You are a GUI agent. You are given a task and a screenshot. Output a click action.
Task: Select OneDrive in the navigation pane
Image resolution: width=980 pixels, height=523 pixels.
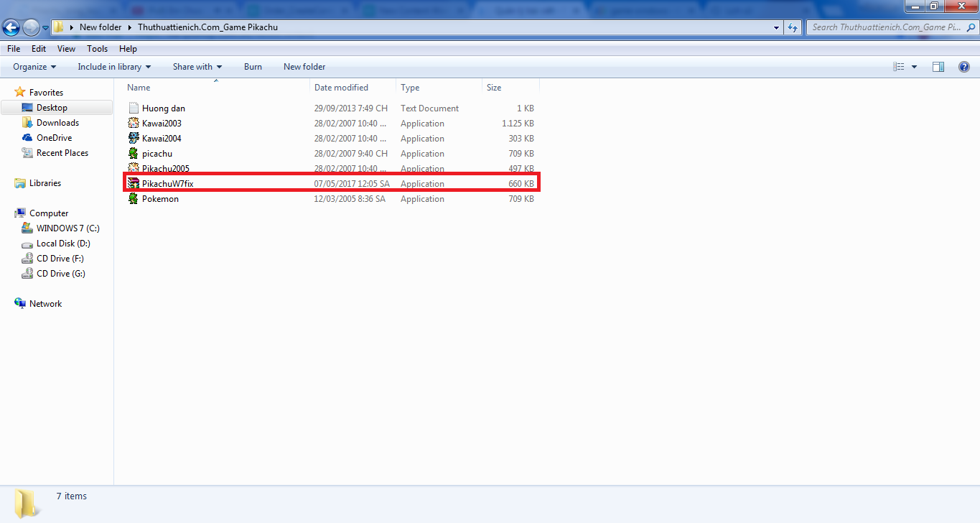tap(54, 138)
